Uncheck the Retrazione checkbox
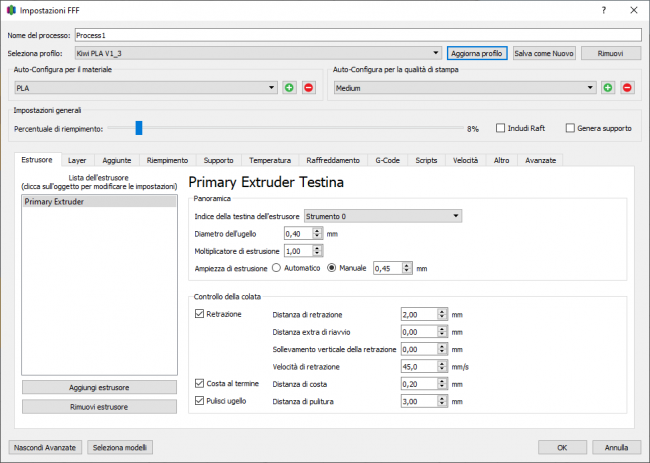Viewport: 650px width, 463px height. (x=199, y=314)
